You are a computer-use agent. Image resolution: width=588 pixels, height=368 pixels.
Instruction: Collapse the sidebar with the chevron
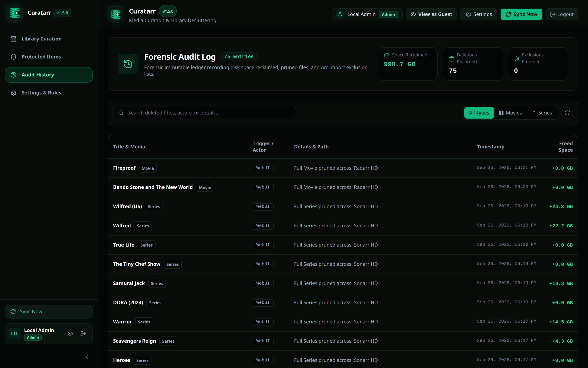click(87, 357)
